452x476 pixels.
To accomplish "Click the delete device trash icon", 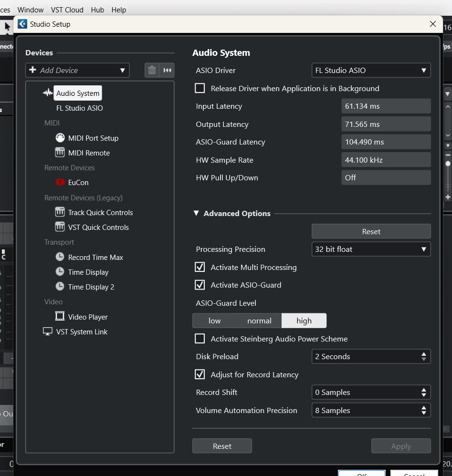I will coord(152,71).
